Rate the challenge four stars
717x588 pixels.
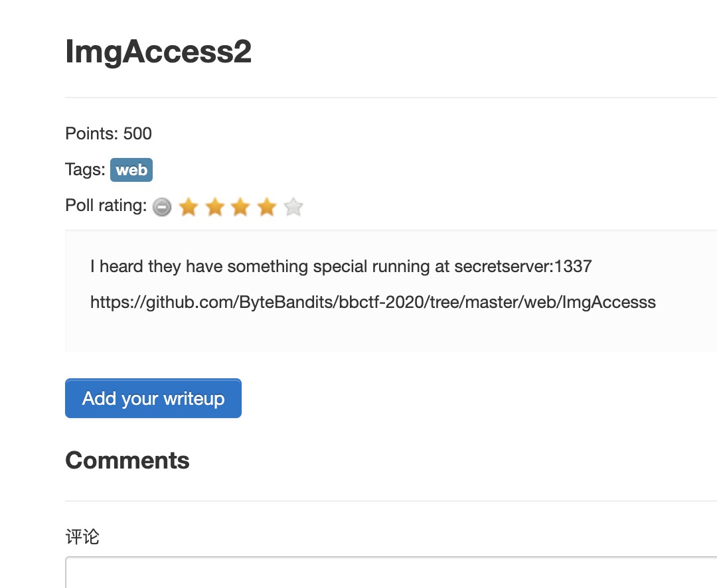click(267, 208)
